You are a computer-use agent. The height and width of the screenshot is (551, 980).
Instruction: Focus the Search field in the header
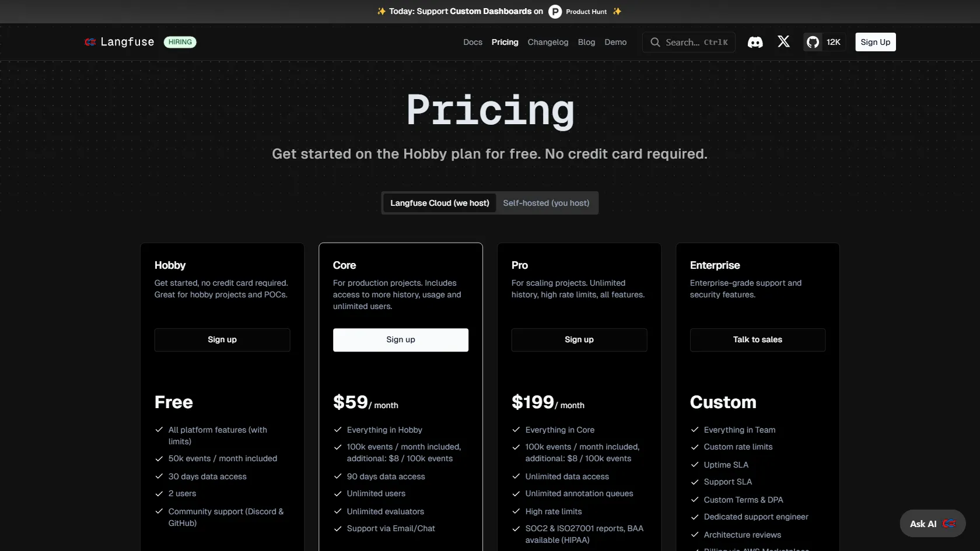click(x=688, y=42)
